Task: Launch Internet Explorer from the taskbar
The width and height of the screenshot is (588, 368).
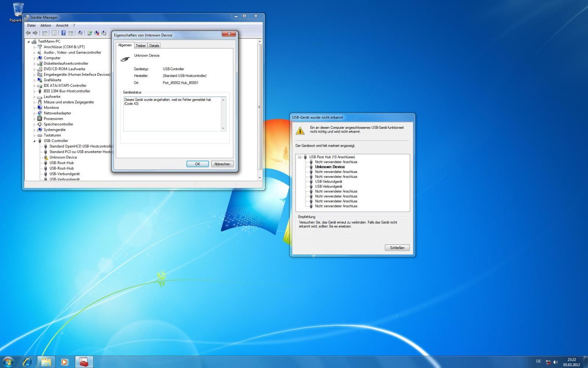Action: (27, 362)
